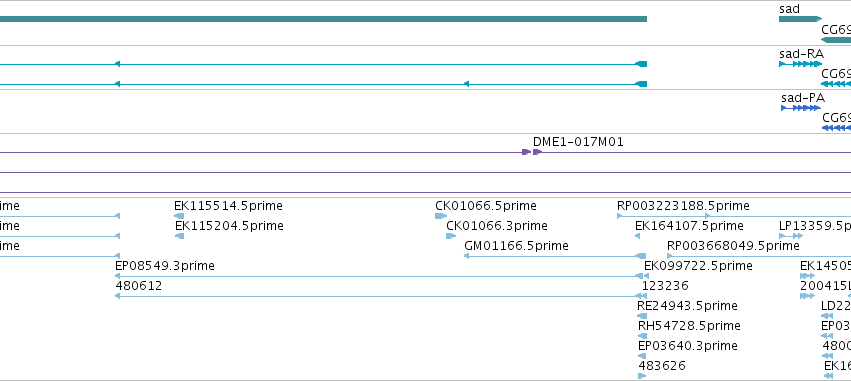Click the purple DME1-017M01 arrow markers
The width and height of the screenshot is (851, 381).
pyautogui.click(x=532, y=152)
